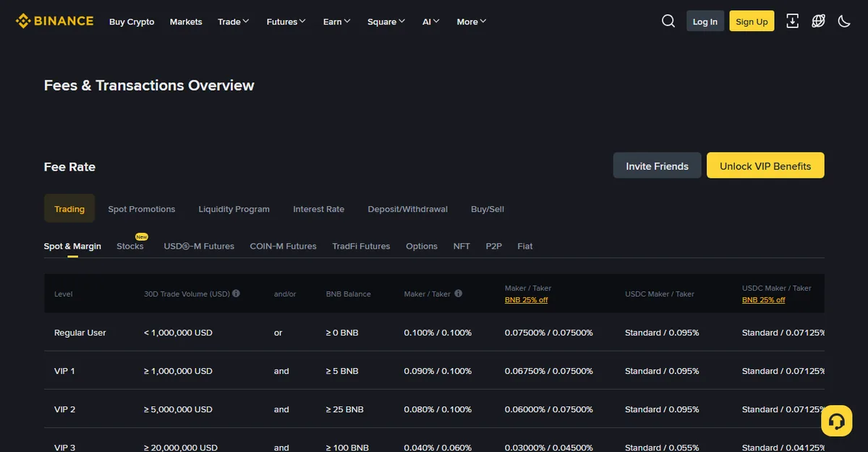Select Spot & Margin sub-tab

(72, 246)
